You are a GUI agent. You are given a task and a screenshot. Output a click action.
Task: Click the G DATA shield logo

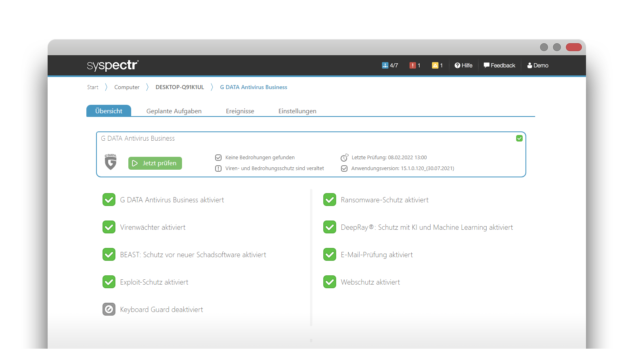tap(111, 162)
